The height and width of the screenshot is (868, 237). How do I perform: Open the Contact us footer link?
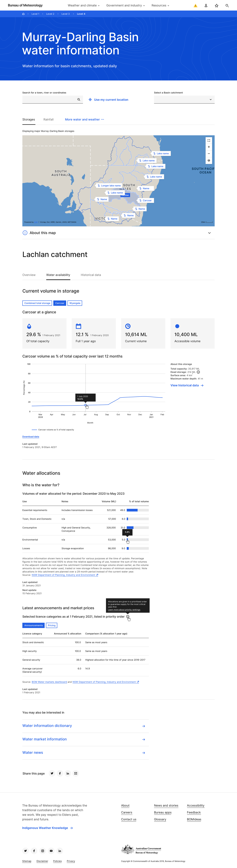click(129, 820)
